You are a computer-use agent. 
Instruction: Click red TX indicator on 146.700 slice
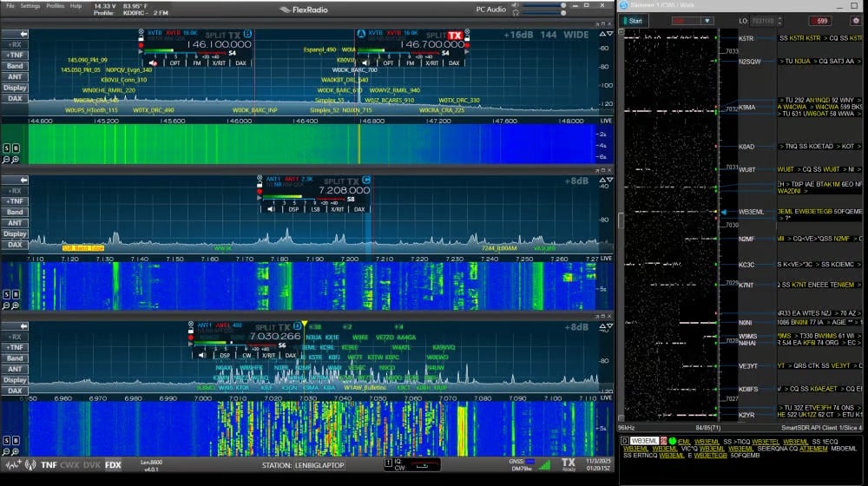point(455,36)
